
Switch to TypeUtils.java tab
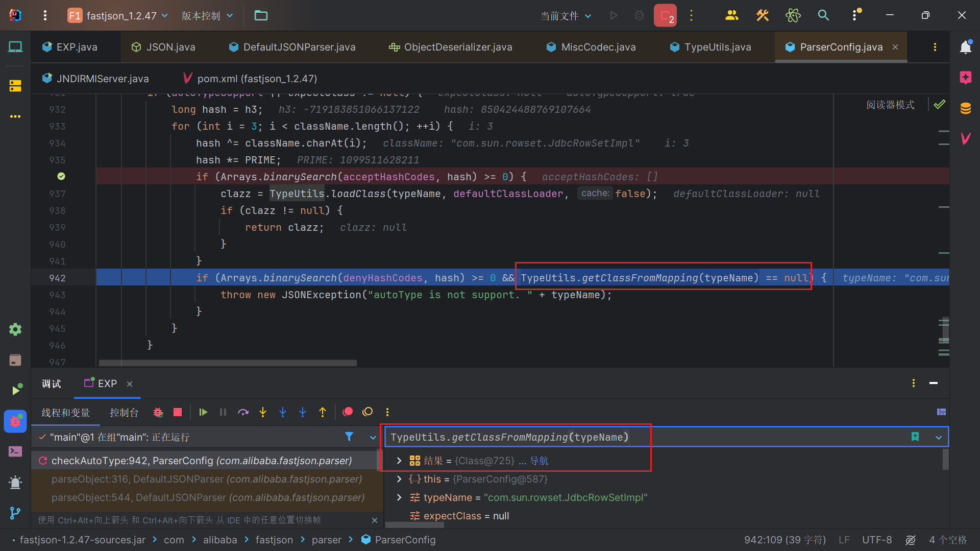pos(710,47)
